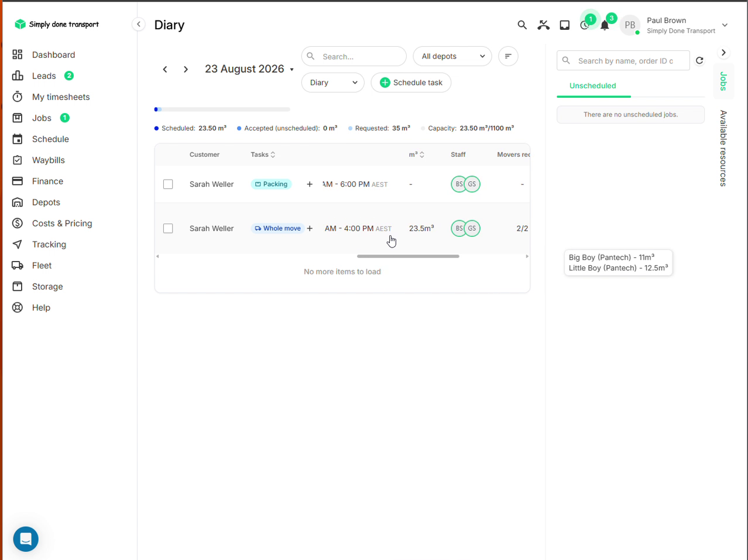Open the Schedule calendar icon
Screen dimensions: 748x560
pos(18,139)
